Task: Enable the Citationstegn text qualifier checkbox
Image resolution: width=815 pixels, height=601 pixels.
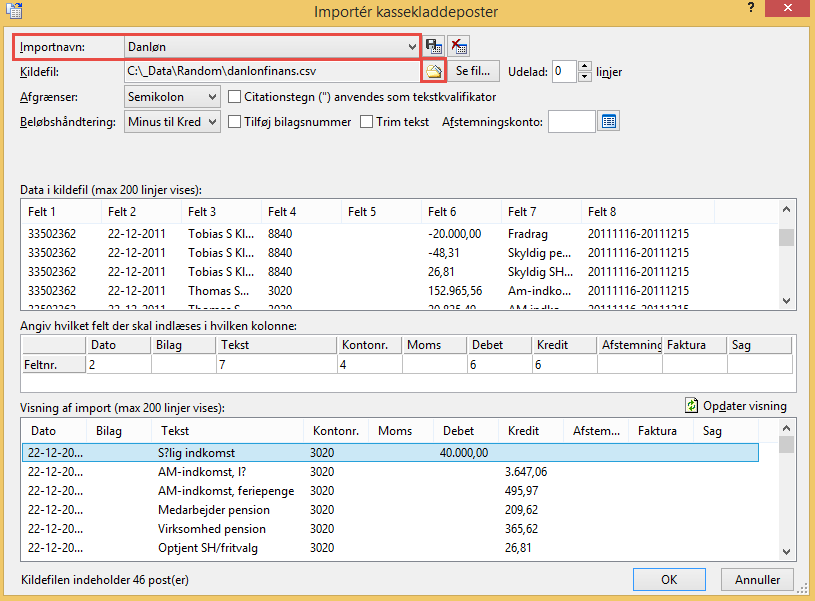Action: click(x=235, y=97)
